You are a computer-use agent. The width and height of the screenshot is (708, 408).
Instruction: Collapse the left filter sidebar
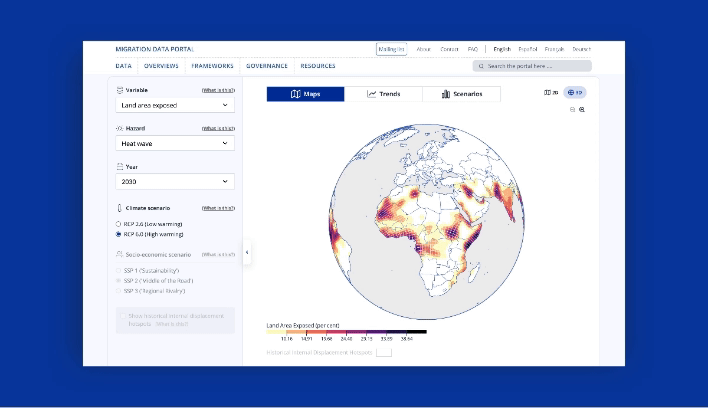pyautogui.click(x=247, y=252)
